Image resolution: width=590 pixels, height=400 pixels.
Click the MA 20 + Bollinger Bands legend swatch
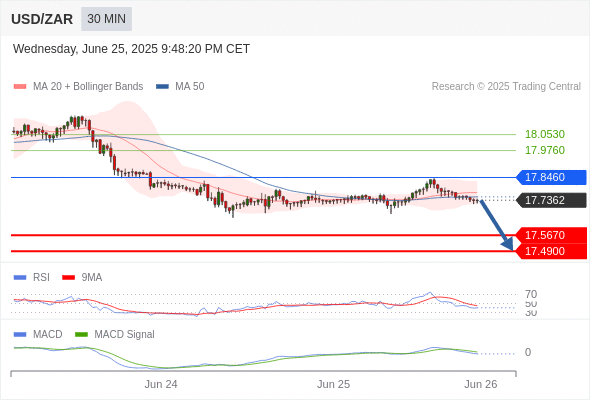pyautogui.click(x=20, y=87)
